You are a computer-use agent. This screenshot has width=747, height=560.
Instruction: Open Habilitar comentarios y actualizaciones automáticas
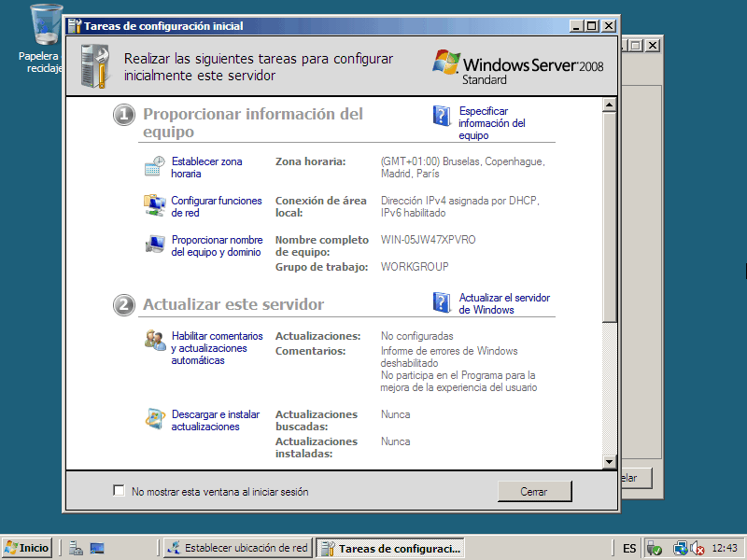tap(217, 348)
